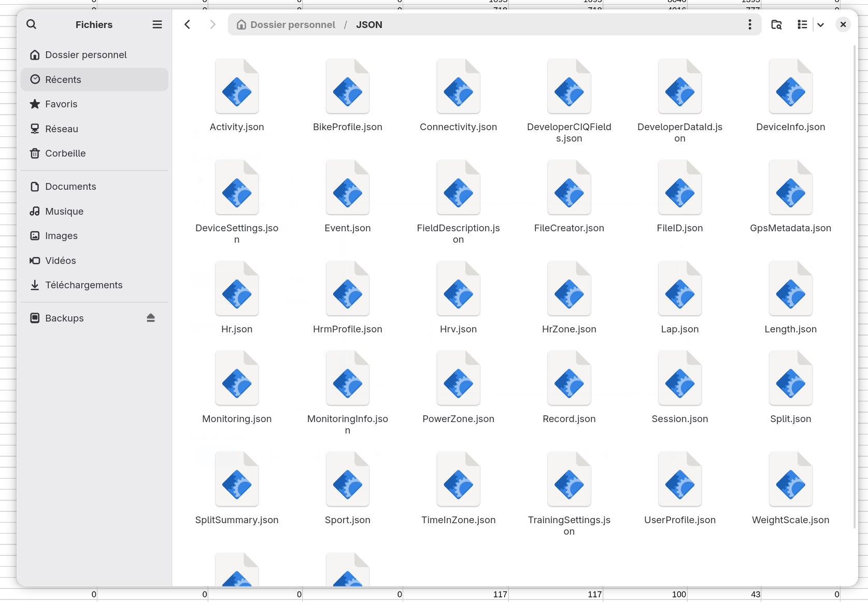Open Musique folder in sidebar
Image resolution: width=868 pixels, height=602 pixels.
(94, 211)
